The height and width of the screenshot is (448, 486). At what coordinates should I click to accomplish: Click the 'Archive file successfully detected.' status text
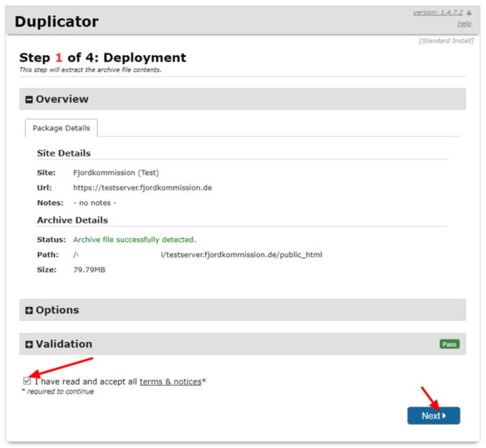tap(134, 240)
